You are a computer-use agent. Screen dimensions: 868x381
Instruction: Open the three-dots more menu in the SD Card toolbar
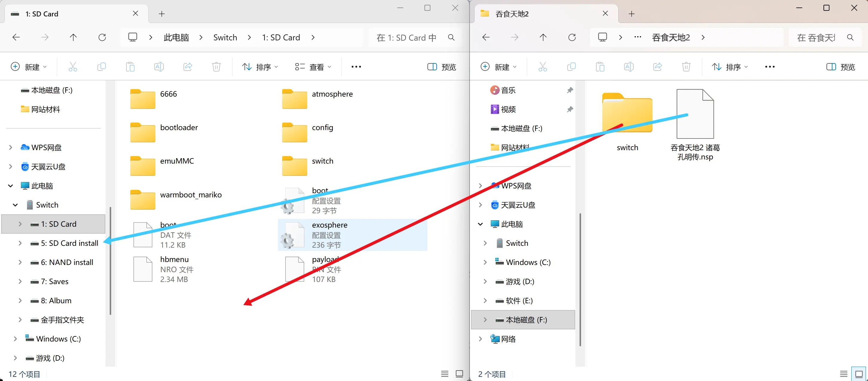click(356, 67)
